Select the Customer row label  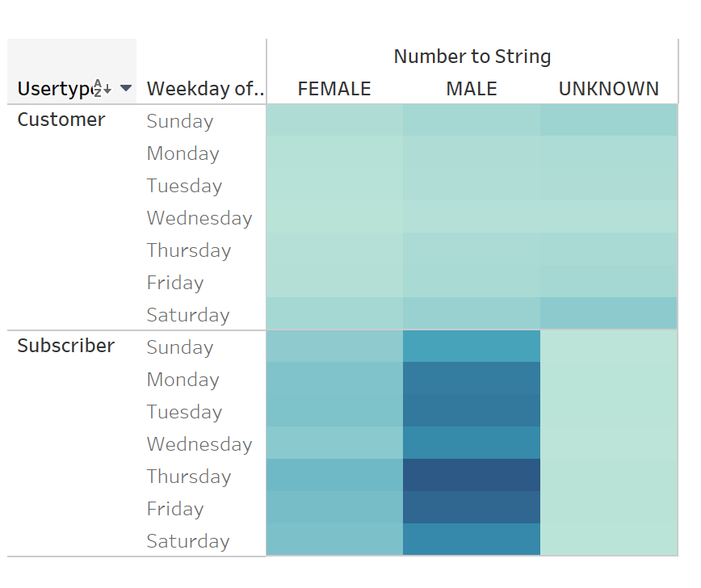61,120
